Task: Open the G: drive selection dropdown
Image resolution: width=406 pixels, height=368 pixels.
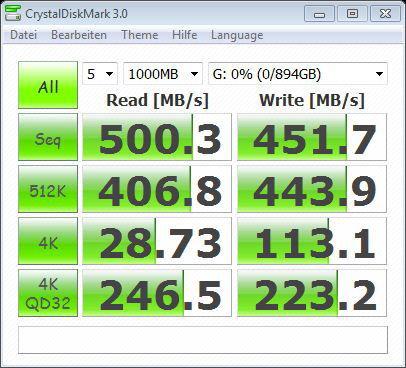Action: tap(298, 74)
